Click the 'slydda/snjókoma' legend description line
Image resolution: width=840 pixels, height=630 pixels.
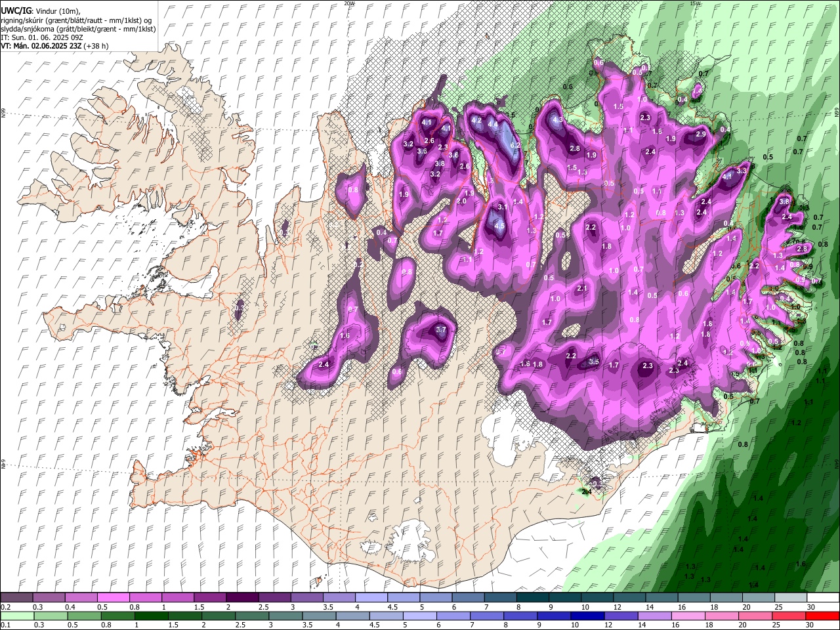(78, 29)
